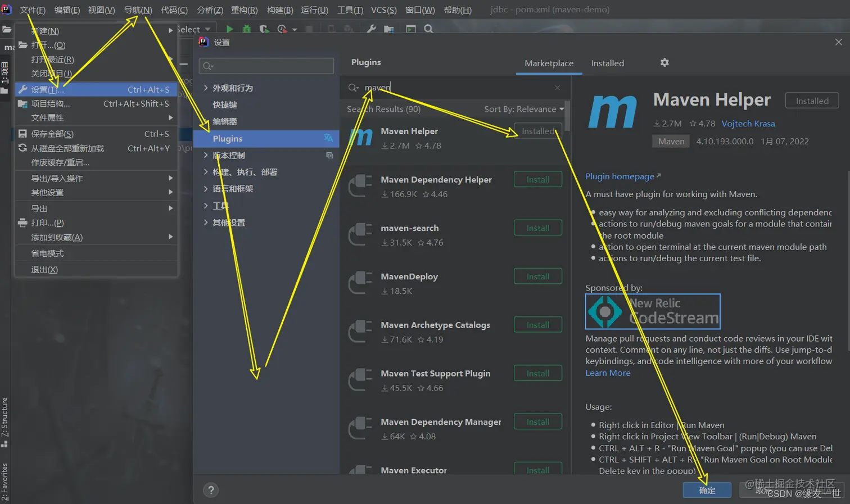The height and width of the screenshot is (504, 850).
Task: Choose 省电模式 menu entry
Action: click(96, 253)
